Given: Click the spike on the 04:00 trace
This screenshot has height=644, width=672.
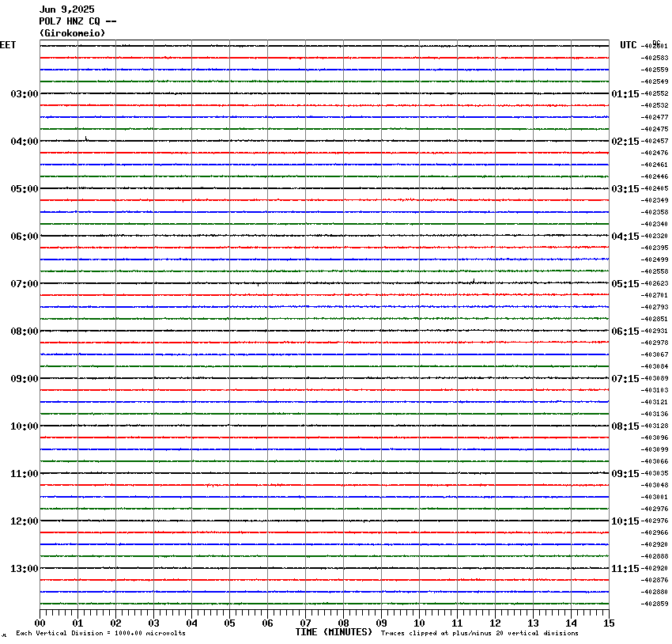Looking at the screenshot, I should click(85, 138).
